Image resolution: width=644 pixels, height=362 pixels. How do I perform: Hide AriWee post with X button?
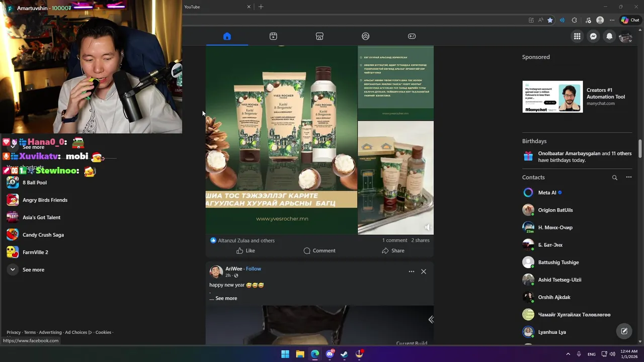424,271
